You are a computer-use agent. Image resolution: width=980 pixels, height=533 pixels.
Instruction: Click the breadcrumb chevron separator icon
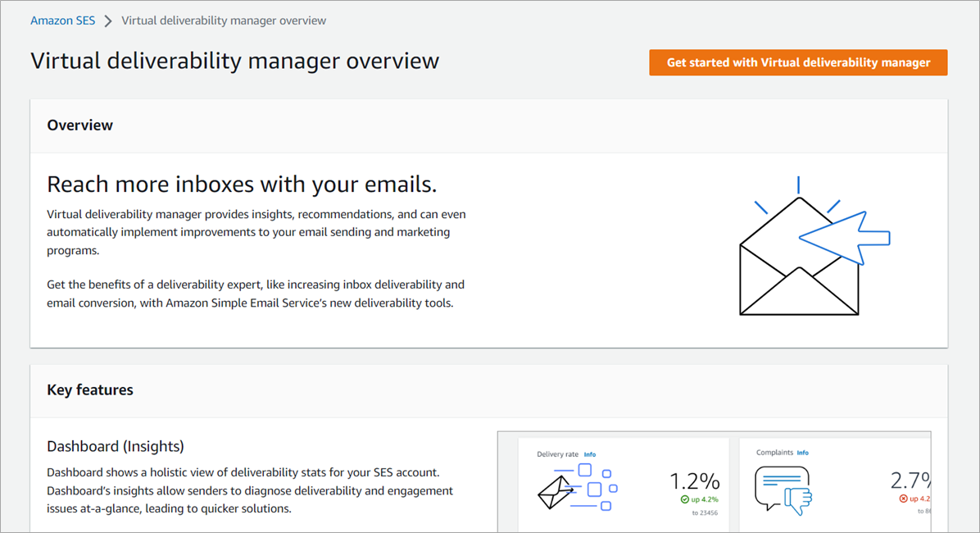[108, 20]
